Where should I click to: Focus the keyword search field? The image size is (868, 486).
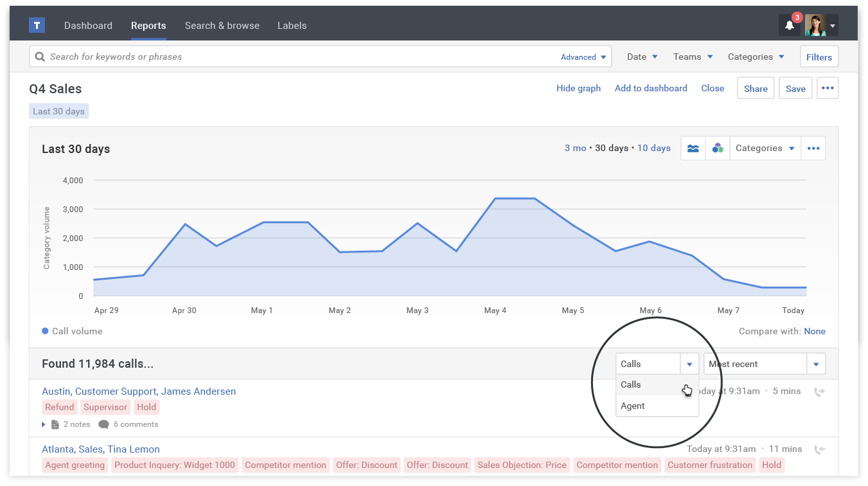point(296,57)
